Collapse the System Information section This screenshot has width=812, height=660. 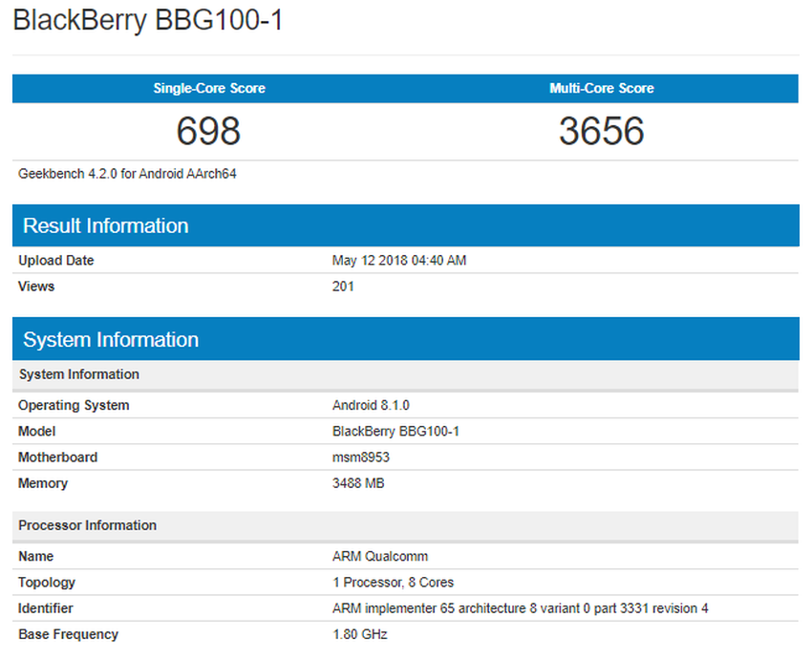click(x=110, y=339)
